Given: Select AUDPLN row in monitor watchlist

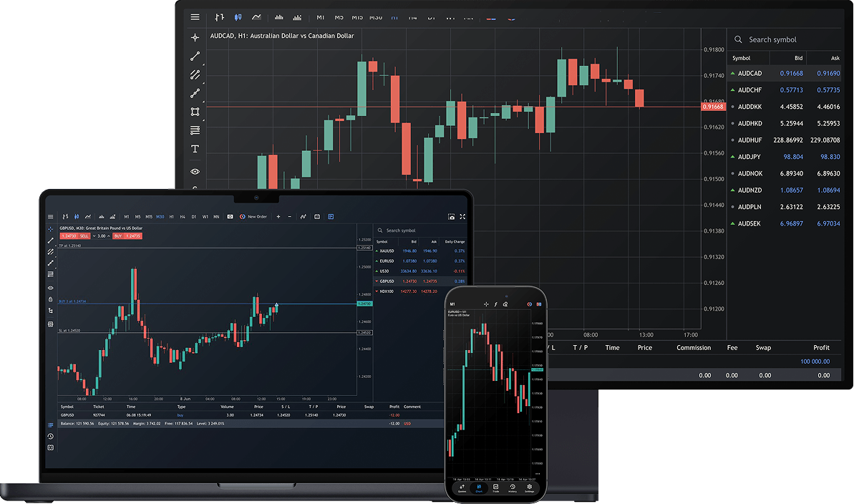Looking at the screenshot, I should pos(786,207).
